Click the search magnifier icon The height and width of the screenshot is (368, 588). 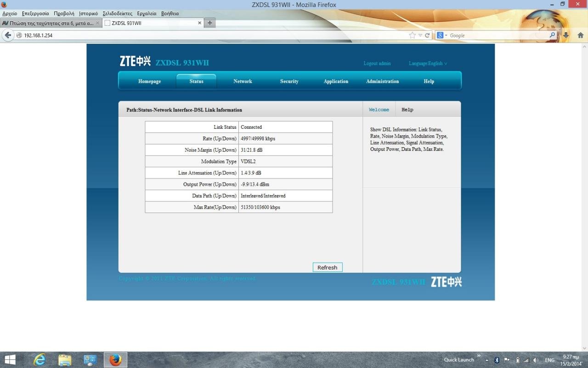(x=552, y=35)
